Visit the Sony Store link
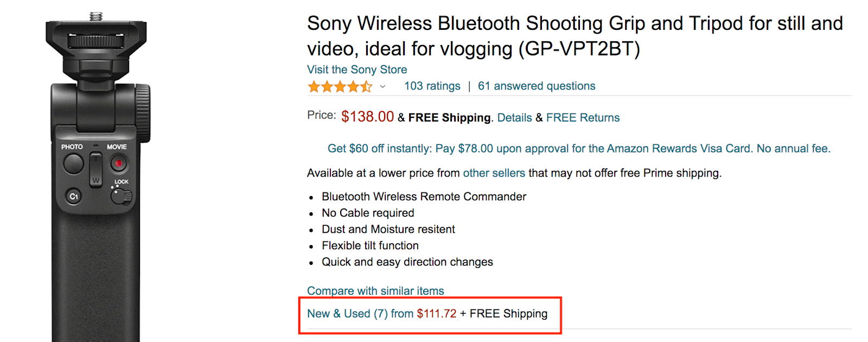Screen dimensions: 868x342 point(357,69)
